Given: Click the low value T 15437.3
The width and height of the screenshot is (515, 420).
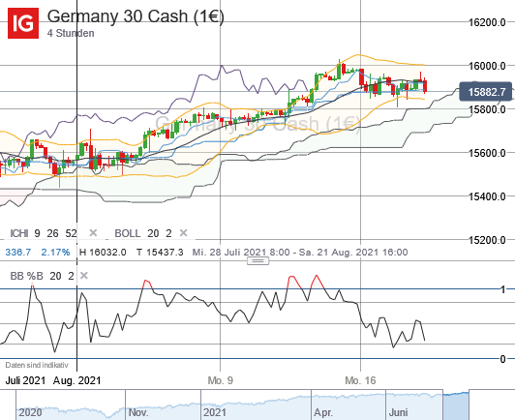Looking at the screenshot, I should pos(160,253).
